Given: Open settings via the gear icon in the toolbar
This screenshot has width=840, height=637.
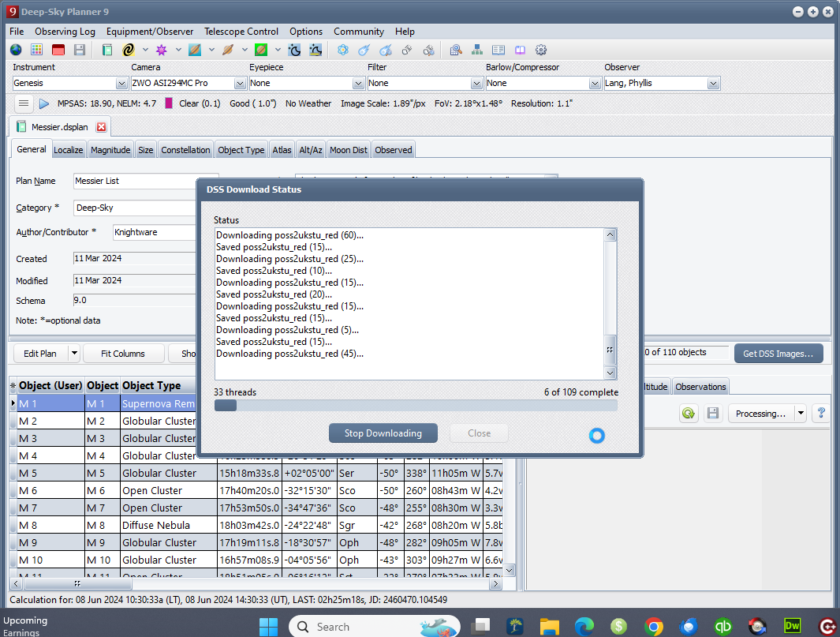Looking at the screenshot, I should click(x=541, y=50).
